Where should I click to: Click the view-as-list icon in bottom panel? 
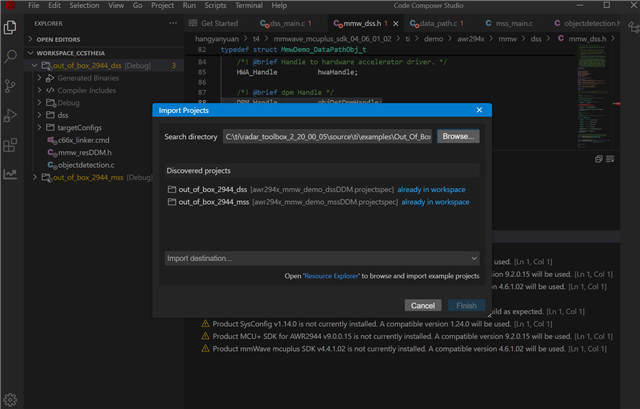point(610,159)
